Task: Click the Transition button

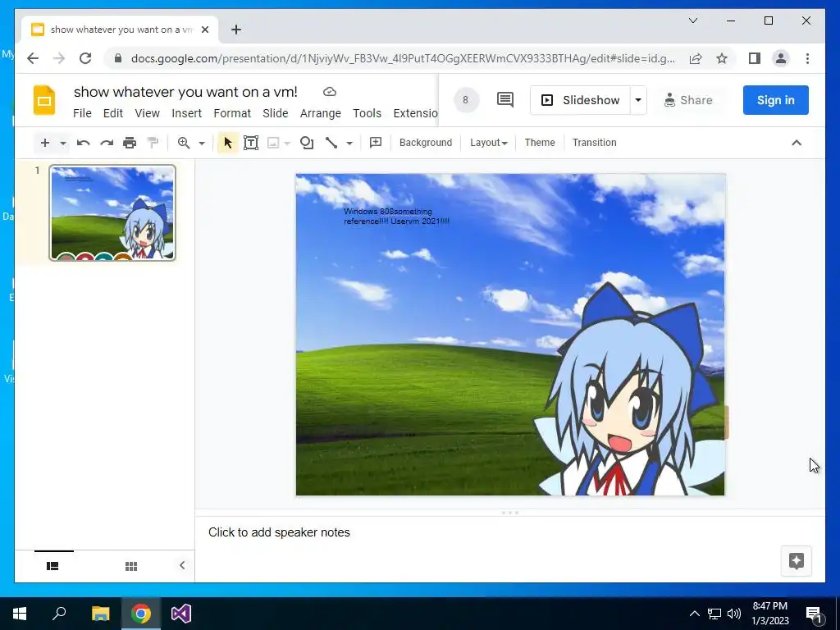Action: coord(594,143)
